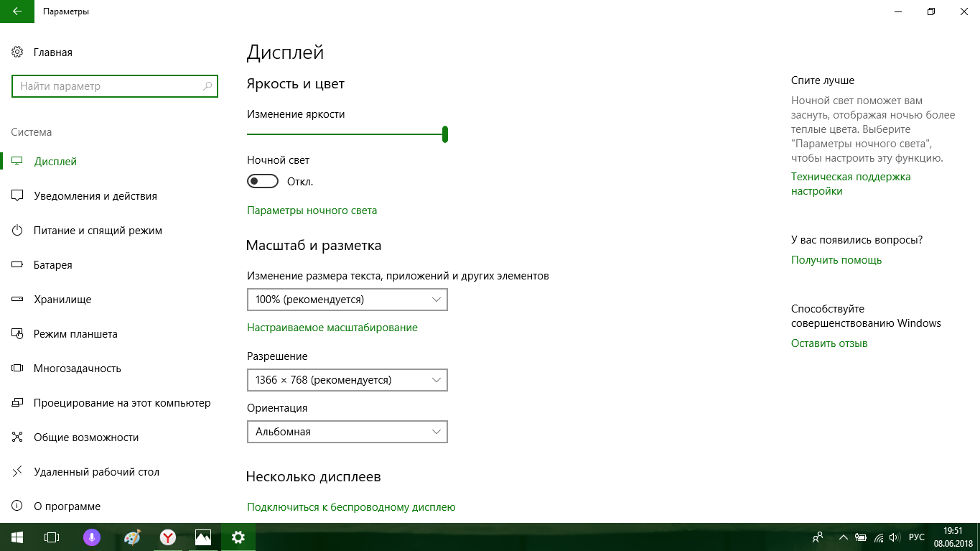The width and height of the screenshot is (980, 551).
Task: Open Уведомления и действия settings
Action: click(95, 196)
